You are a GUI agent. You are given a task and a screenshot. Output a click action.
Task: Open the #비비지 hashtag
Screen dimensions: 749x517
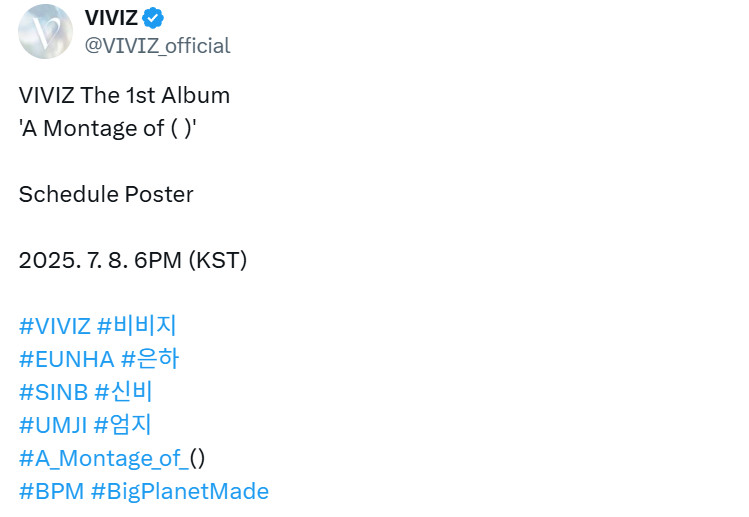(x=135, y=325)
